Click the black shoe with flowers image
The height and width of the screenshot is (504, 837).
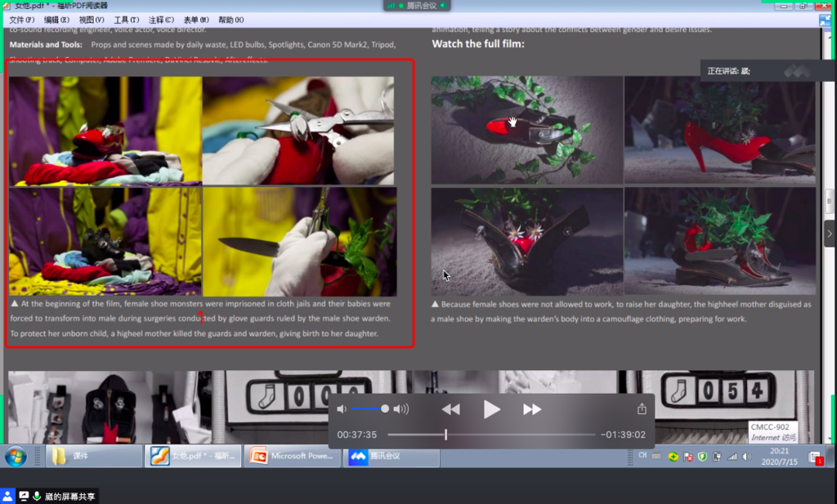[527, 241]
